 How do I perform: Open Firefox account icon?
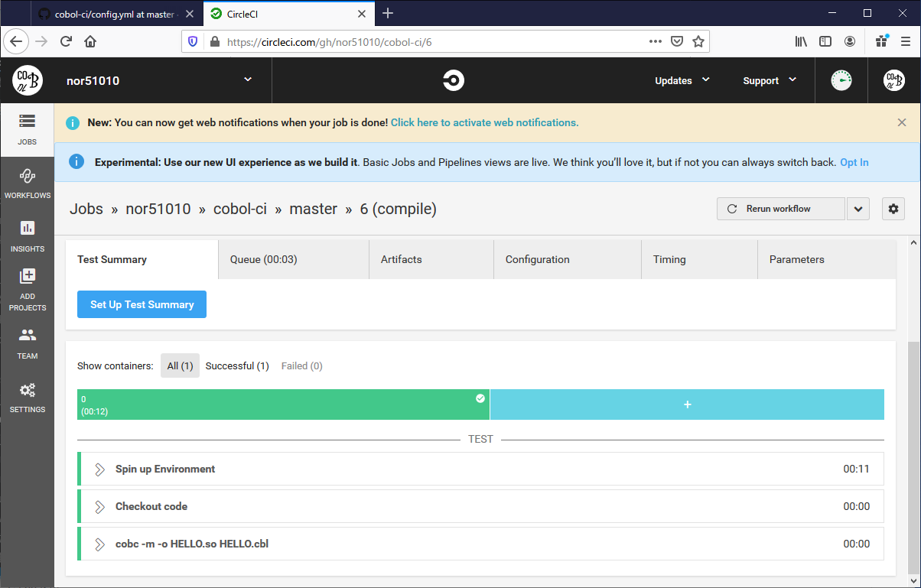click(850, 41)
